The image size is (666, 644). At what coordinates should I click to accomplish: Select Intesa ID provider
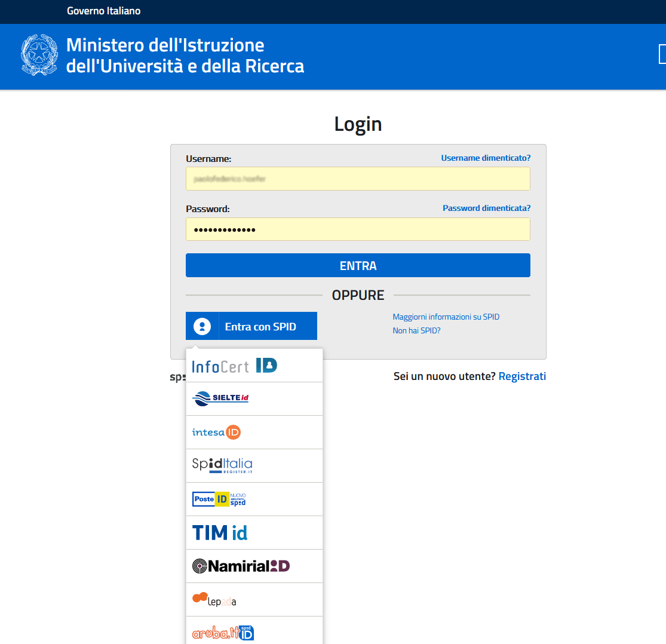click(216, 432)
